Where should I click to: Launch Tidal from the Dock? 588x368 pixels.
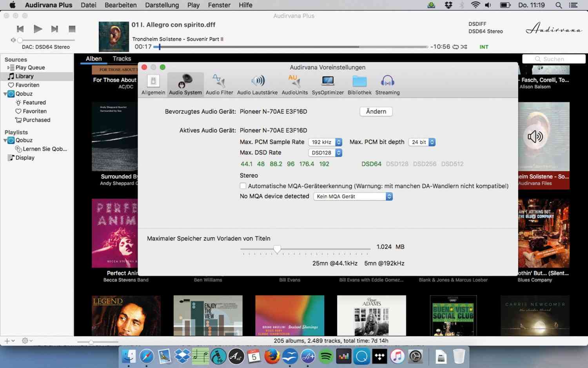click(379, 356)
